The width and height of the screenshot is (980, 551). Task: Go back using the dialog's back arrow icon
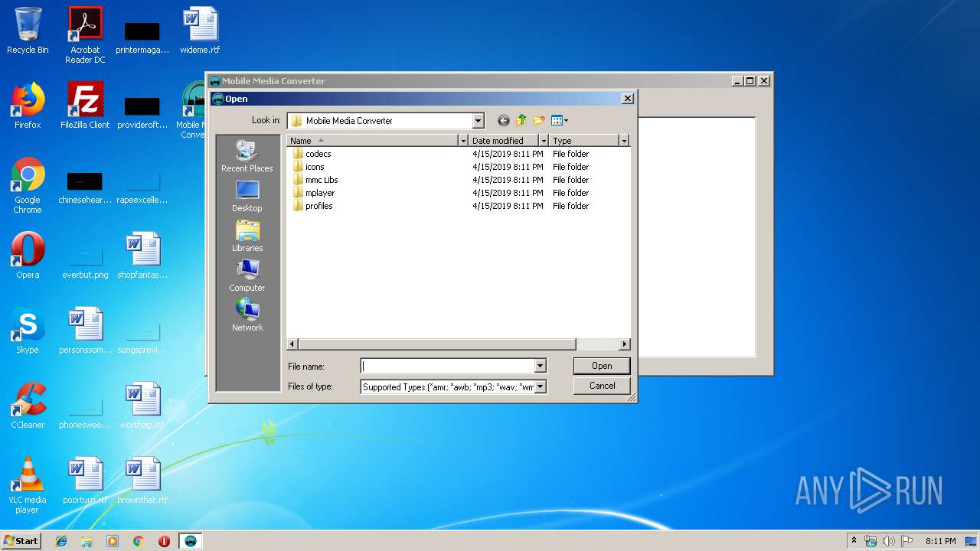[x=503, y=120]
